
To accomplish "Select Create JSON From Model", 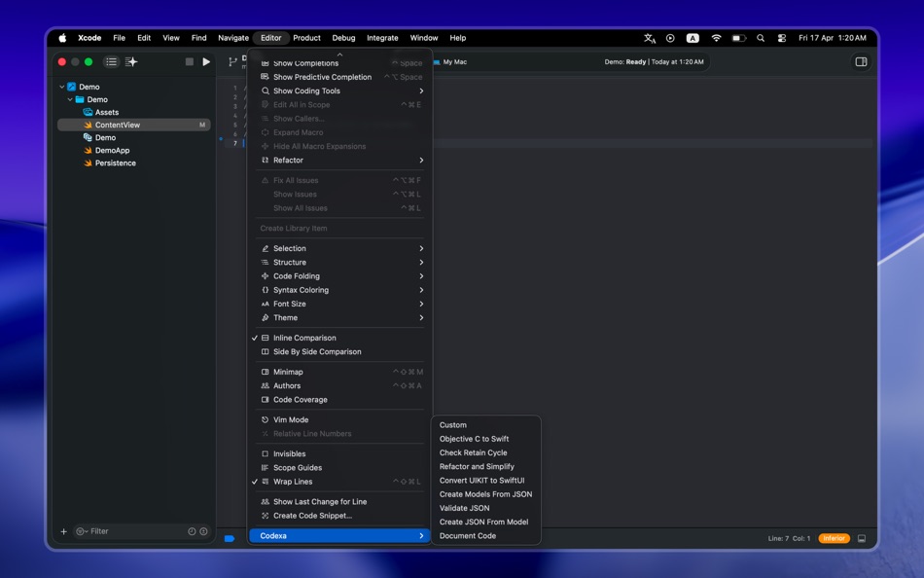I will 486,522.
